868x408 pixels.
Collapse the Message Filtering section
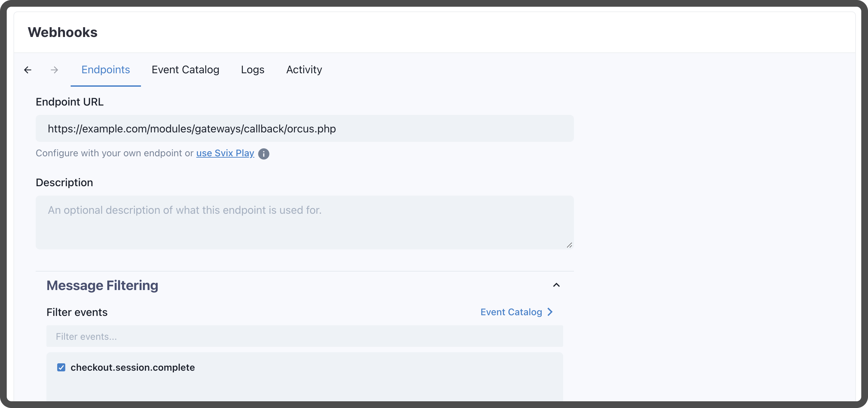tap(556, 285)
